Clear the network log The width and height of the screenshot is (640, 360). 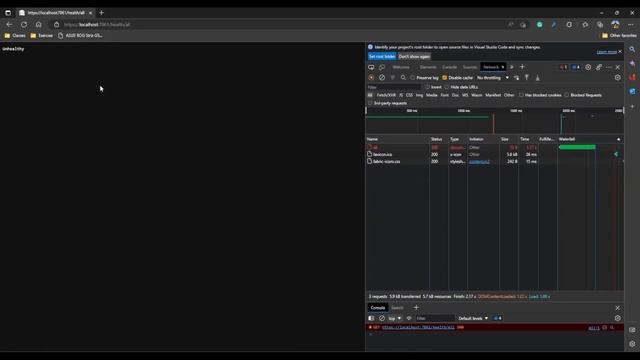(382, 78)
